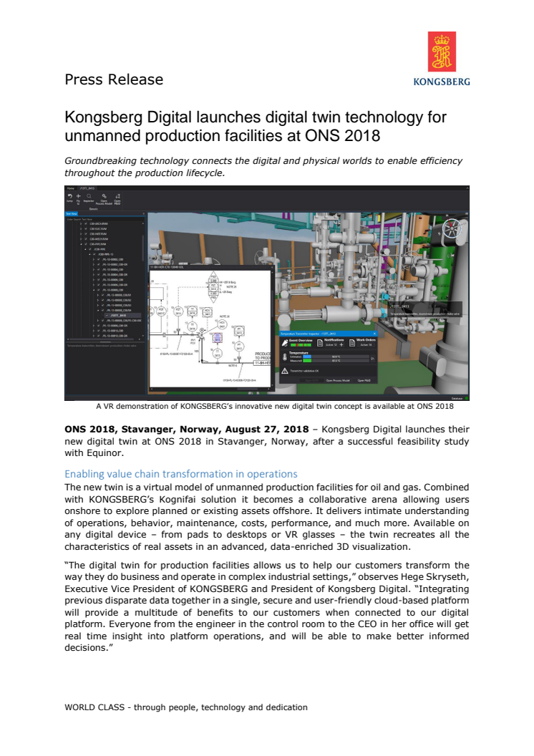Collapse the ribbon with top-right arrow

tap(467, 188)
